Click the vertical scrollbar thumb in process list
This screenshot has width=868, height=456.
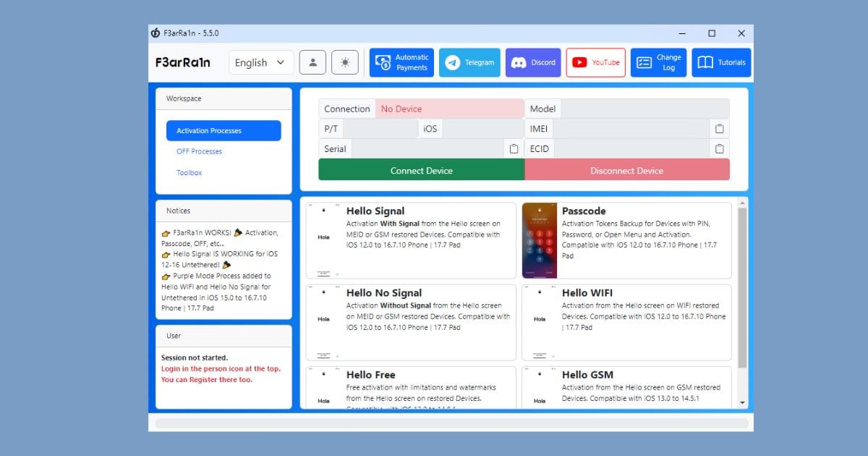[743, 287]
